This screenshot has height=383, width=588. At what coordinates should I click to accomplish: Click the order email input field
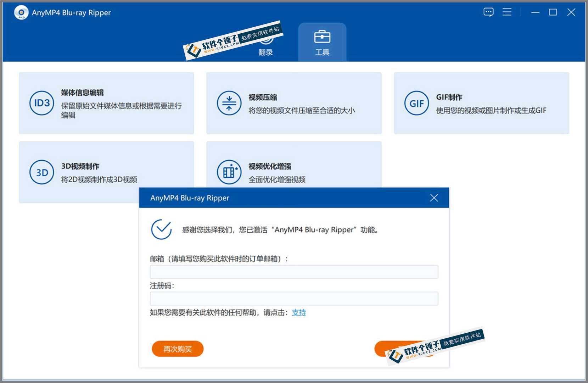coord(294,272)
